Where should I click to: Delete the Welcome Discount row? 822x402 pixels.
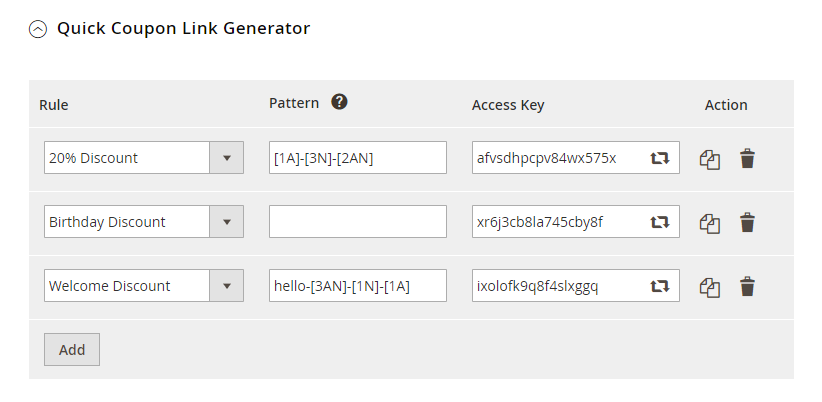click(x=747, y=286)
